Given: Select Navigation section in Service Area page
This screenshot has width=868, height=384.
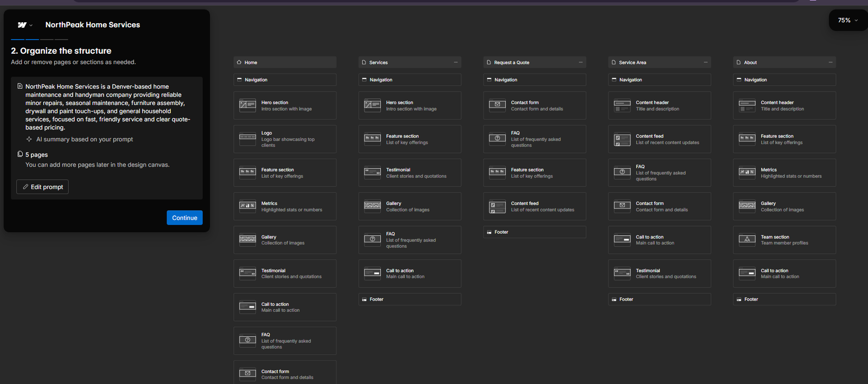Looking at the screenshot, I should [659, 80].
